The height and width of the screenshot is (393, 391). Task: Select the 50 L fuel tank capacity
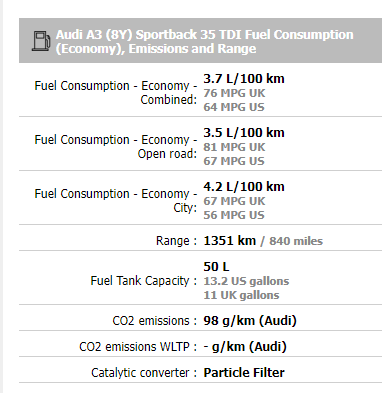[216, 267]
